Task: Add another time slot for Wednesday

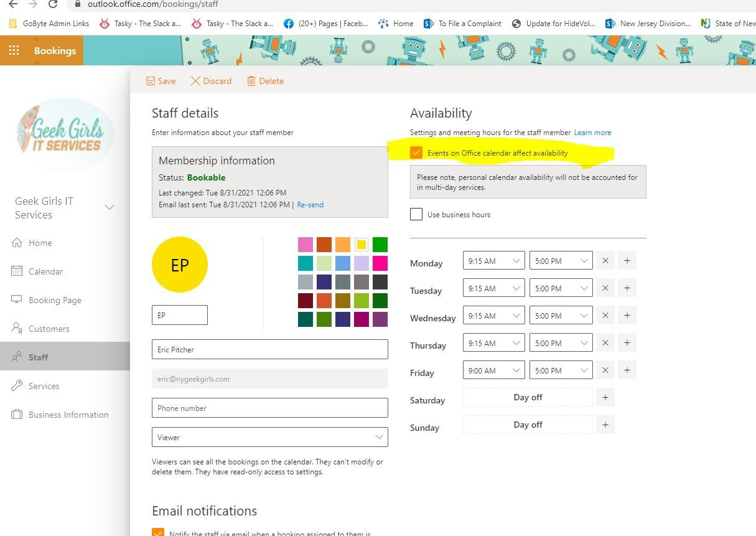Action: 627,316
